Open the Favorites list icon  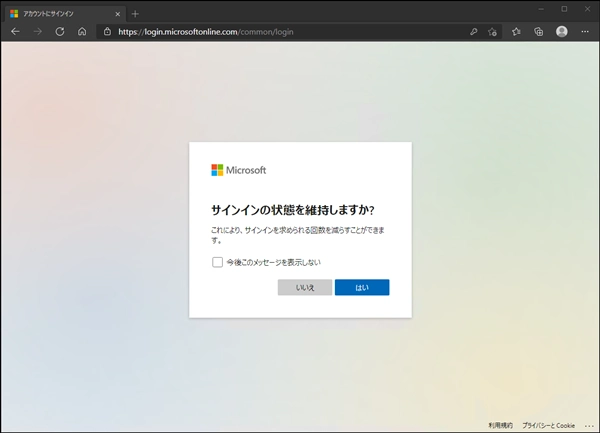516,32
